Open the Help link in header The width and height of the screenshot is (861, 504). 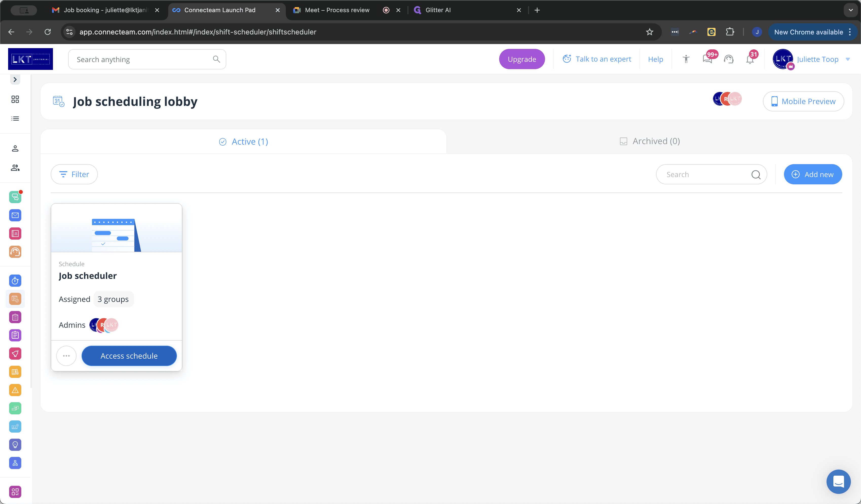655,60
